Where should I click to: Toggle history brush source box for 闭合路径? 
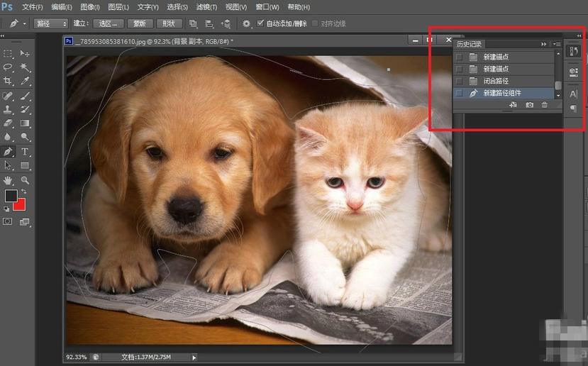pos(459,81)
